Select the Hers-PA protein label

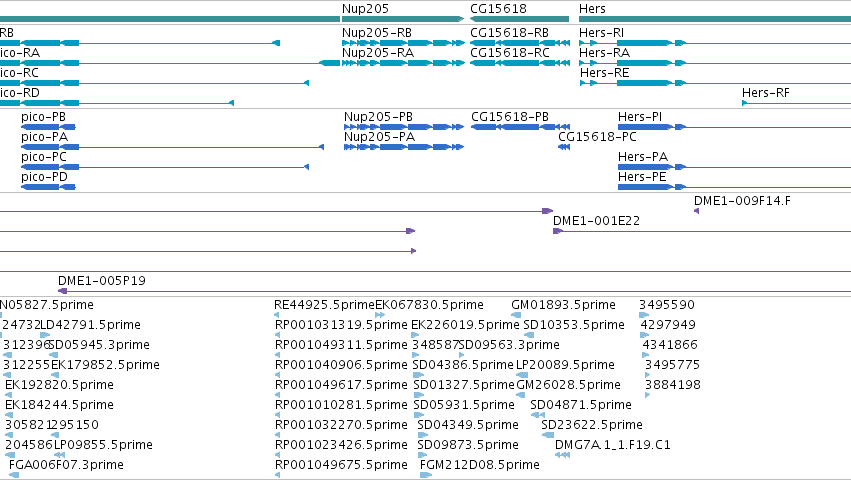point(643,157)
